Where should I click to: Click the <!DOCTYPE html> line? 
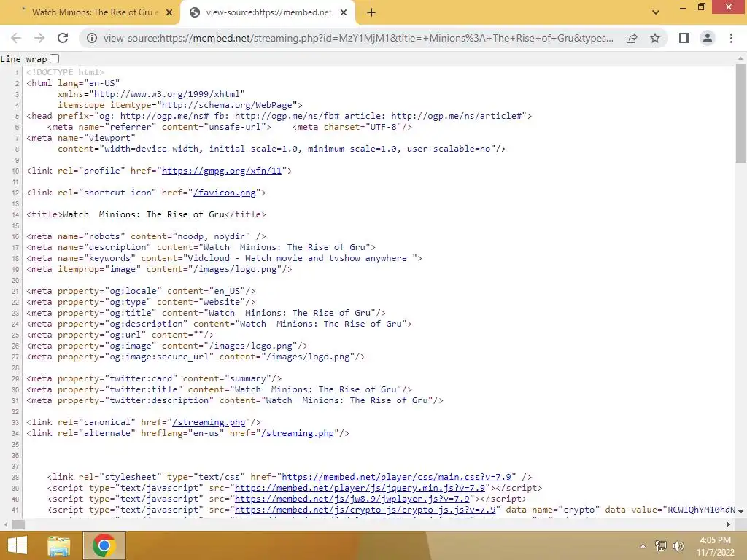[x=65, y=72]
